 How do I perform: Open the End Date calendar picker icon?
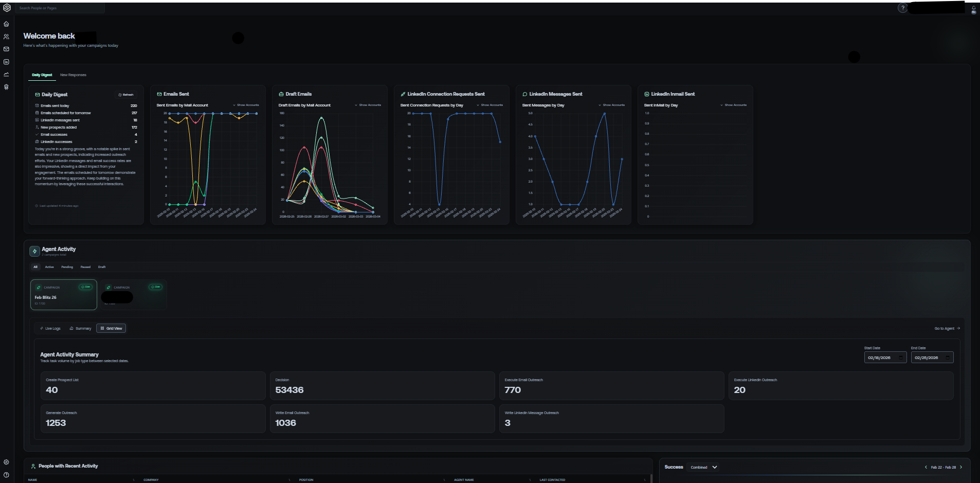tap(947, 357)
